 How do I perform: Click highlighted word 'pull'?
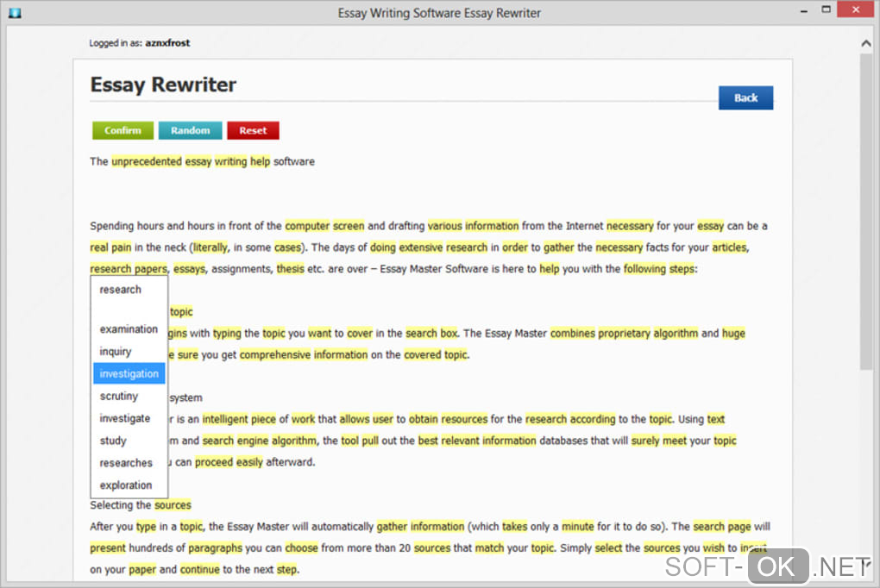[370, 441]
